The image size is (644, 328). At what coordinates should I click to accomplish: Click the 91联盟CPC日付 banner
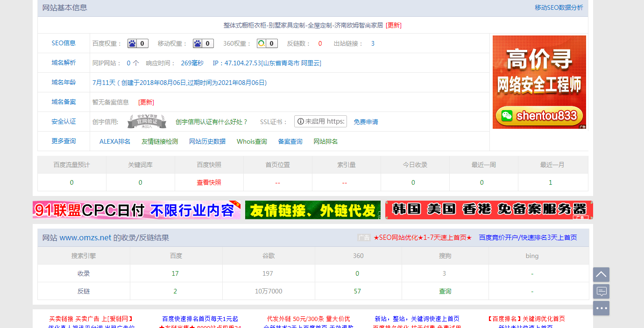click(136, 210)
